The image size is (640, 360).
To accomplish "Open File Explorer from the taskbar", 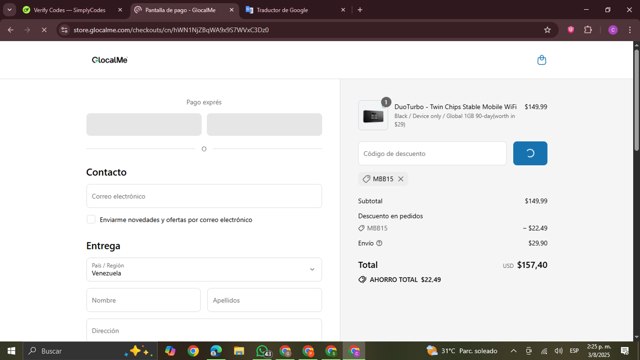I will pyautogui.click(x=239, y=351).
